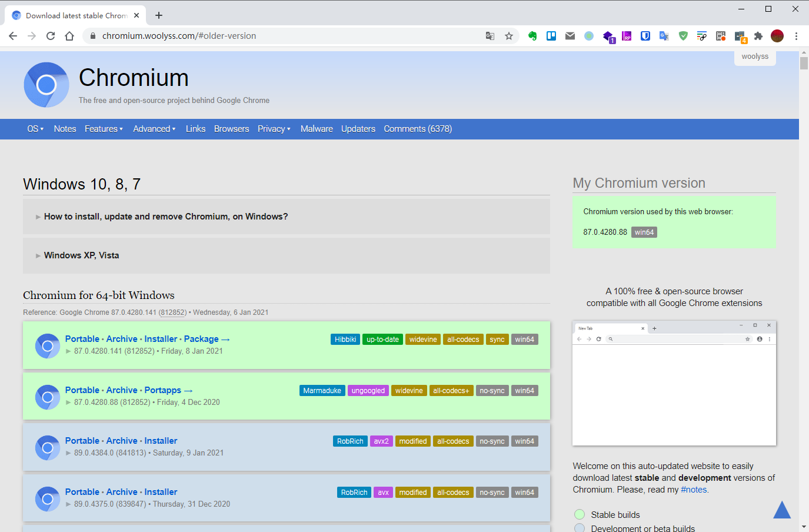Open the Chrome three-dot menu

(x=796, y=36)
